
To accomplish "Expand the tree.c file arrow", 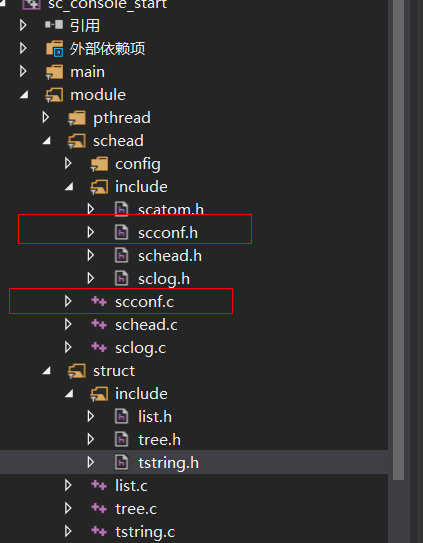I will (x=68, y=508).
